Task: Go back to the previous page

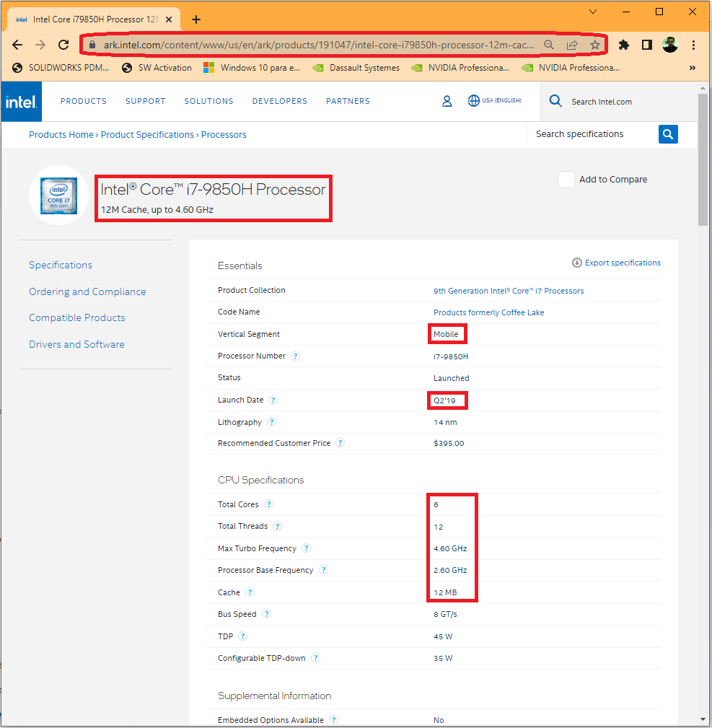Action: click(17, 45)
